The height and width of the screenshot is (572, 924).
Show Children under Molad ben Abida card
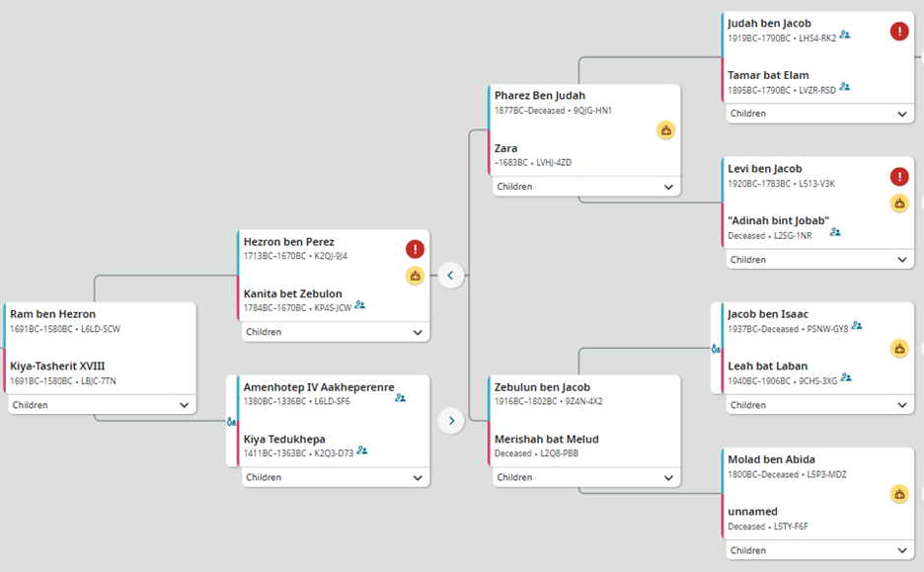[x=901, y=550]
